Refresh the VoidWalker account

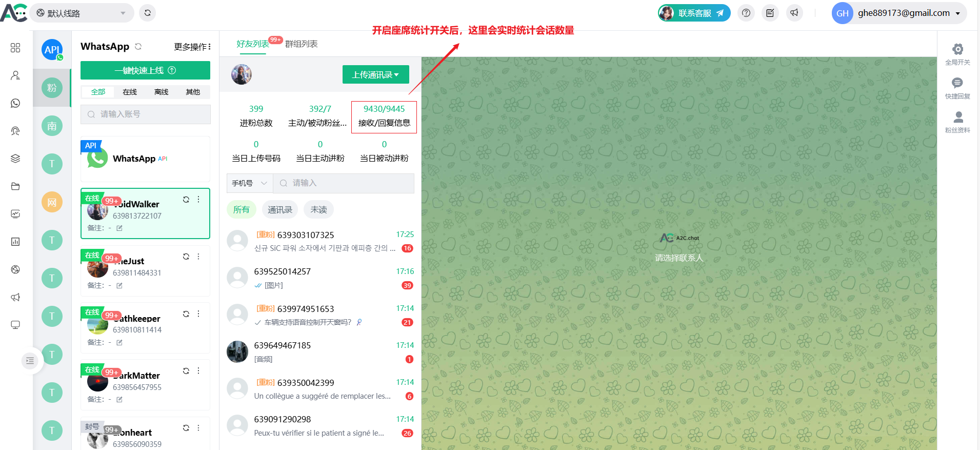[186, 200]
